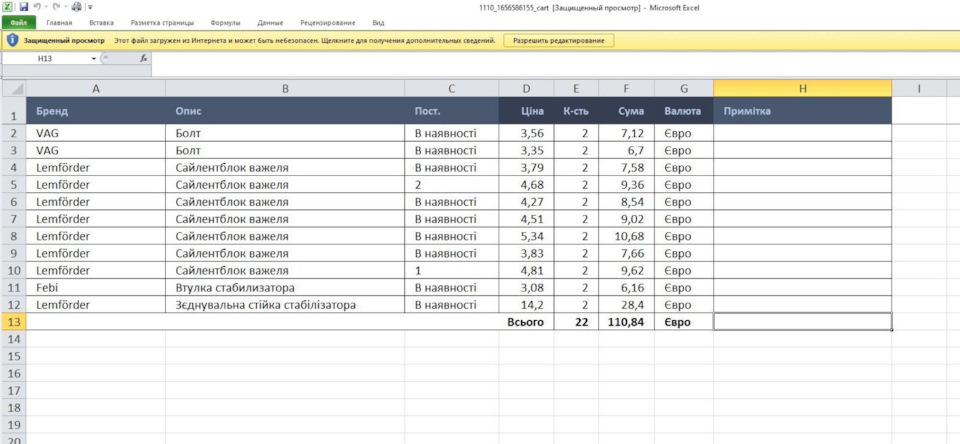This screenshot has width=960, height=444.
Task: Click the К-сть header cell
Action: point(576,111)
